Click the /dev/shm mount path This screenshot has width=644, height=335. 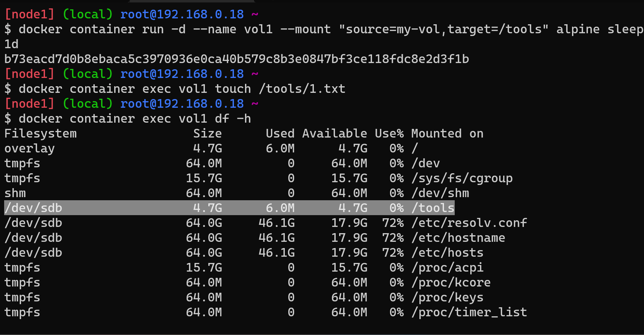(x=440, y=193)
